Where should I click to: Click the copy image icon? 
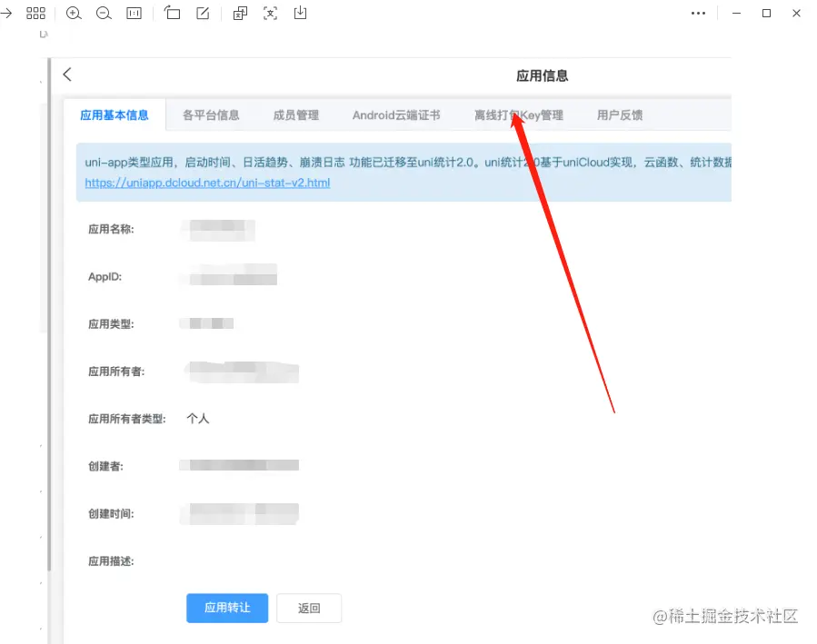pos(240,13)
